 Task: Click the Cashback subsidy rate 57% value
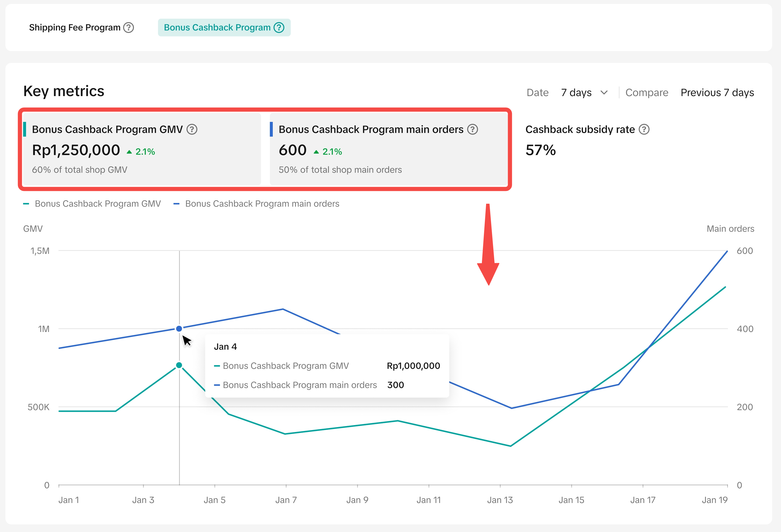click(x=540, y=150)
